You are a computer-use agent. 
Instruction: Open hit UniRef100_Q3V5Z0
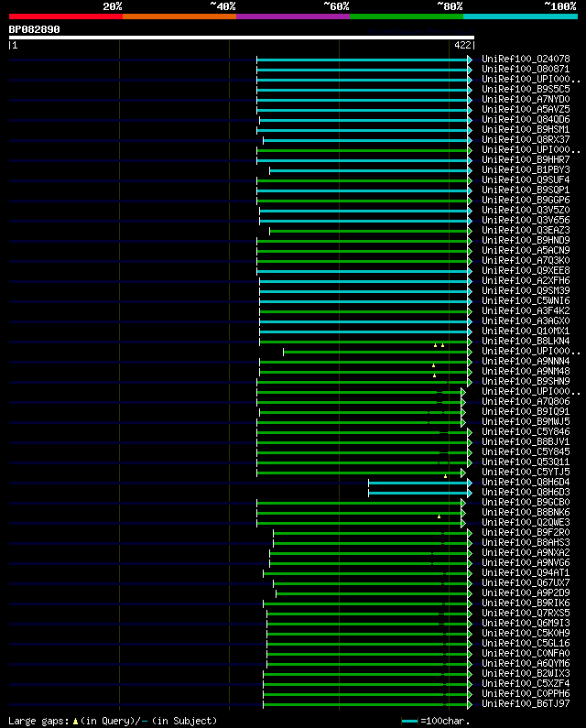coord(526,211)
